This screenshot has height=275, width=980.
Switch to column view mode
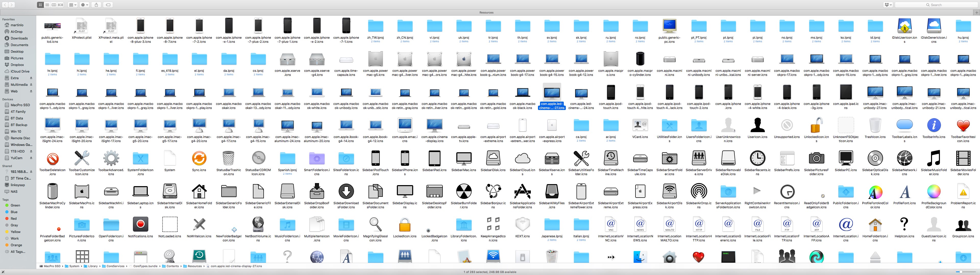click(x=54, y=5)
